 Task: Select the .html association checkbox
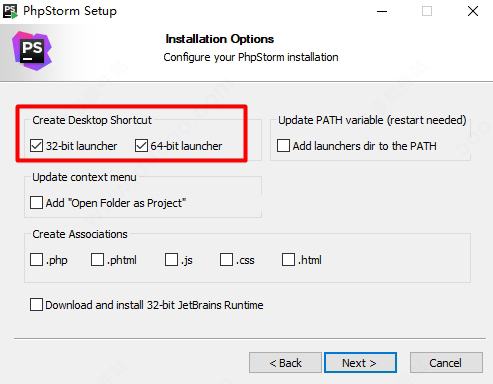[x=288, y=260]
